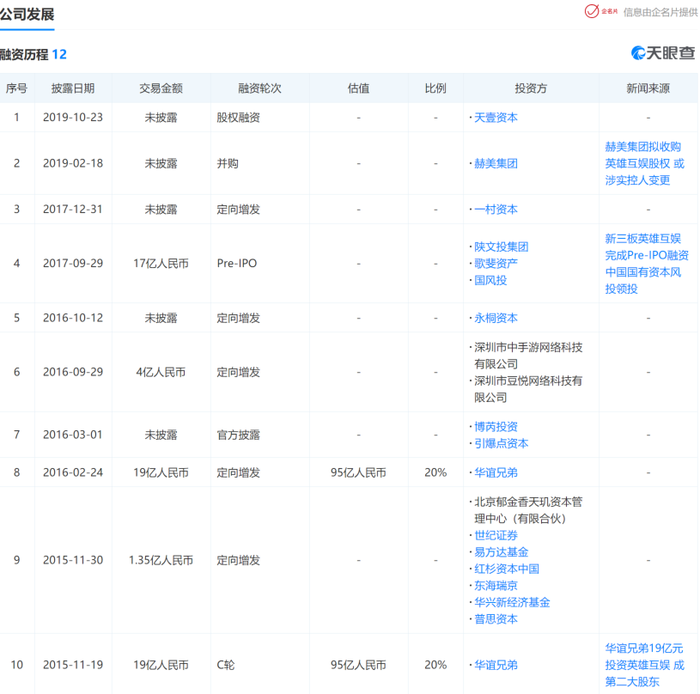
Task: Open the 易方达基金 investor link
Action: click(x=501, y=552)
